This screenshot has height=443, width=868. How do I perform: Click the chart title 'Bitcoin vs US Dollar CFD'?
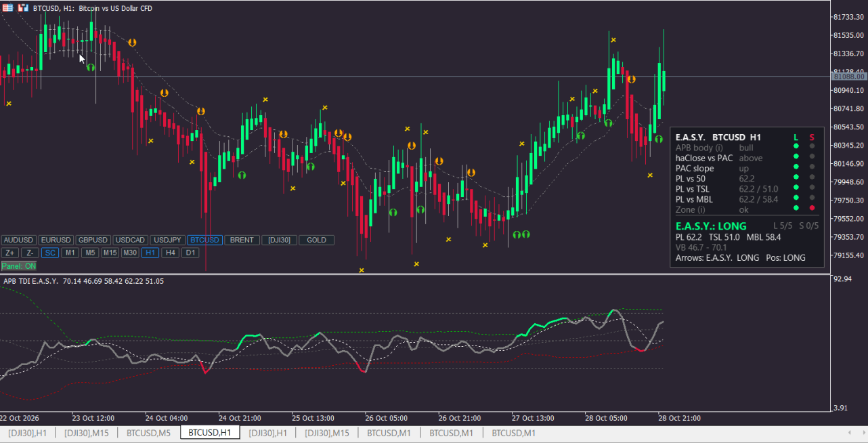click(x=115, y=8)
